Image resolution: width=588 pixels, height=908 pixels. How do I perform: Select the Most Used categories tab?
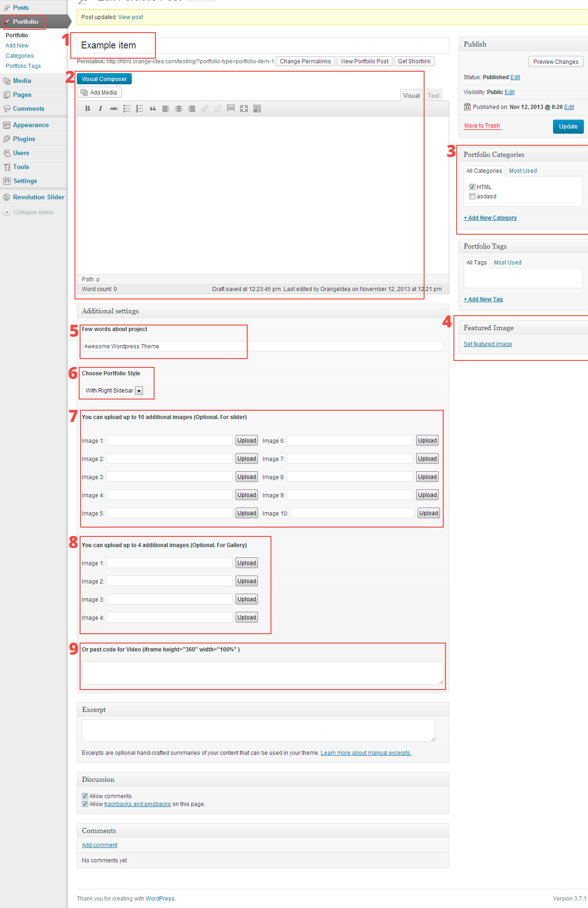coord(523,171)
